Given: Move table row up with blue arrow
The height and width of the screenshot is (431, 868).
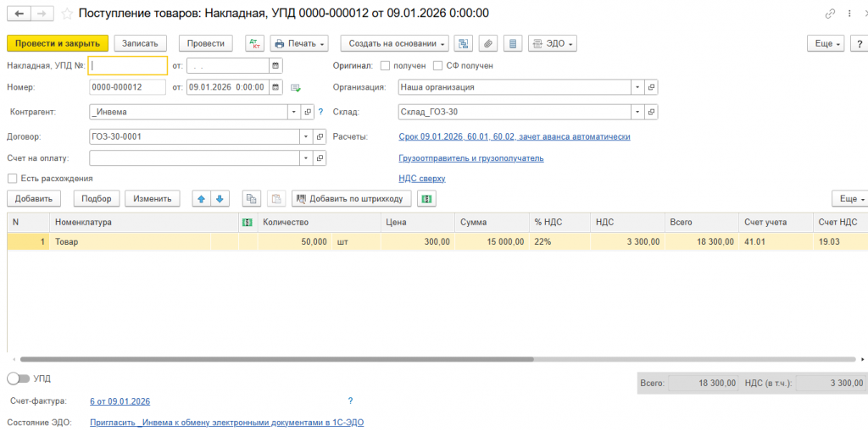Looking at the screenshot, I should (x=202, y=199).
